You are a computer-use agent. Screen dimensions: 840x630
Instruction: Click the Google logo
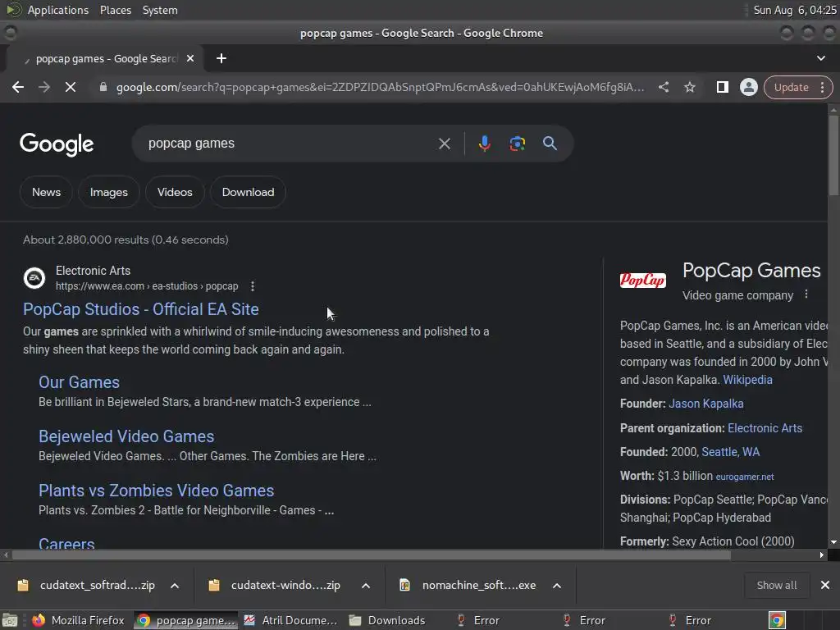point(57,144)
